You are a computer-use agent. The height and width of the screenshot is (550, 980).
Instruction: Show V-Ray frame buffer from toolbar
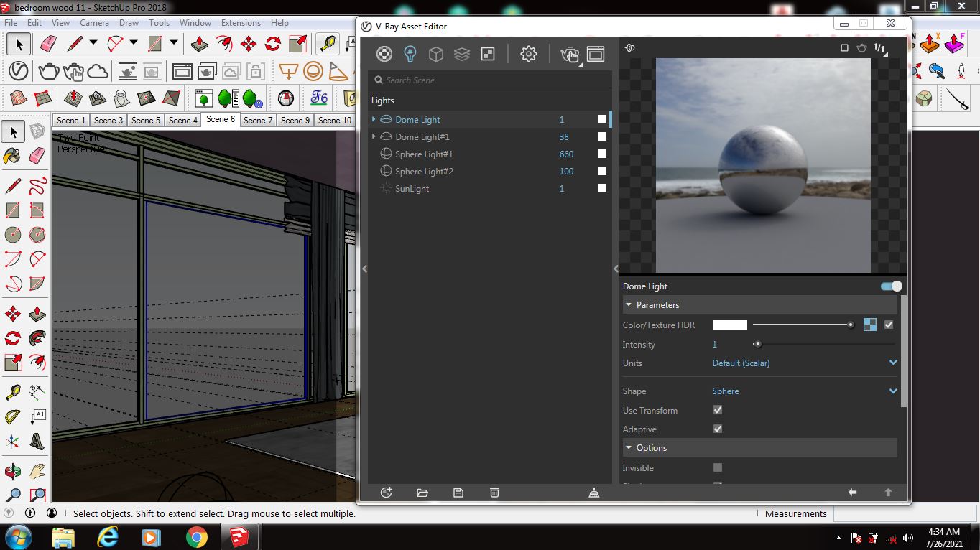point(182,72)
